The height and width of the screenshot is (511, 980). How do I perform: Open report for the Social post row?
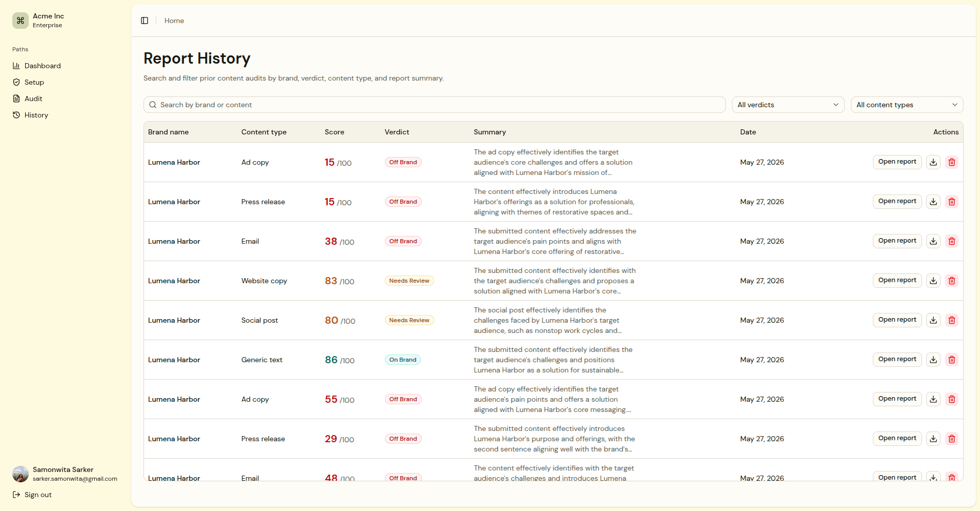[897, 320]
